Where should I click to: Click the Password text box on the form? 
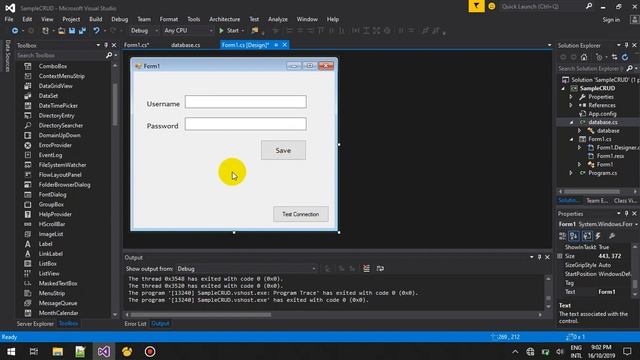coord(246,124)
